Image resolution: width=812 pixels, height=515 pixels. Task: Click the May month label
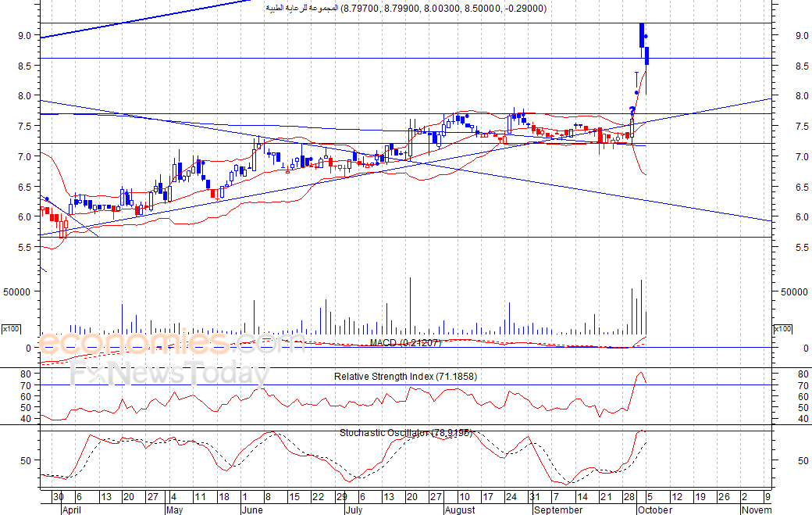coord(175,510)
